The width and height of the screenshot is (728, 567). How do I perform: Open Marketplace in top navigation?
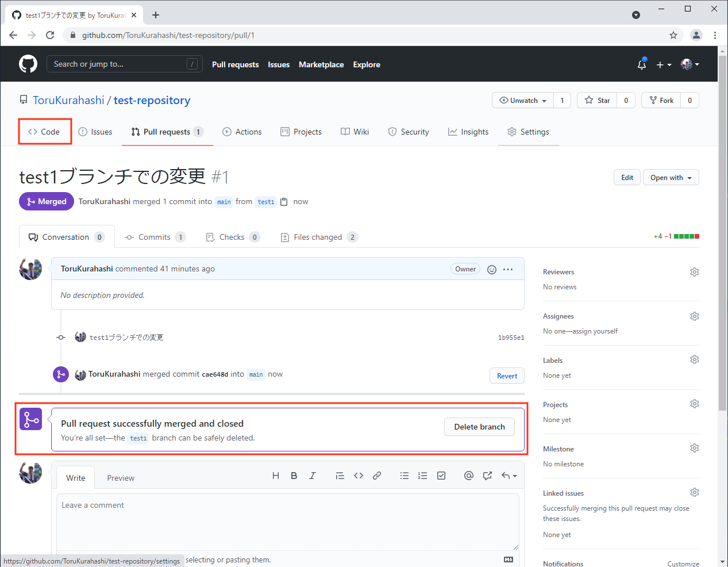(x=321, y=64)
